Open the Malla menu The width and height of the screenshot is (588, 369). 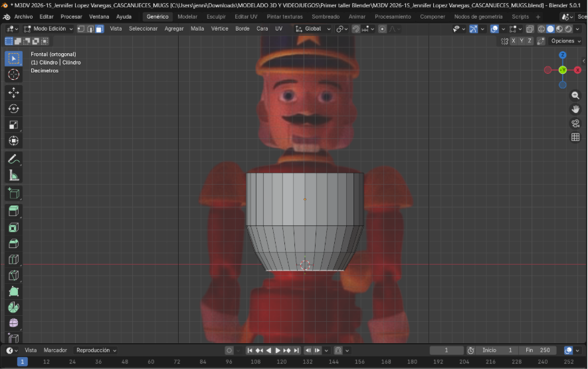[197, 29]
